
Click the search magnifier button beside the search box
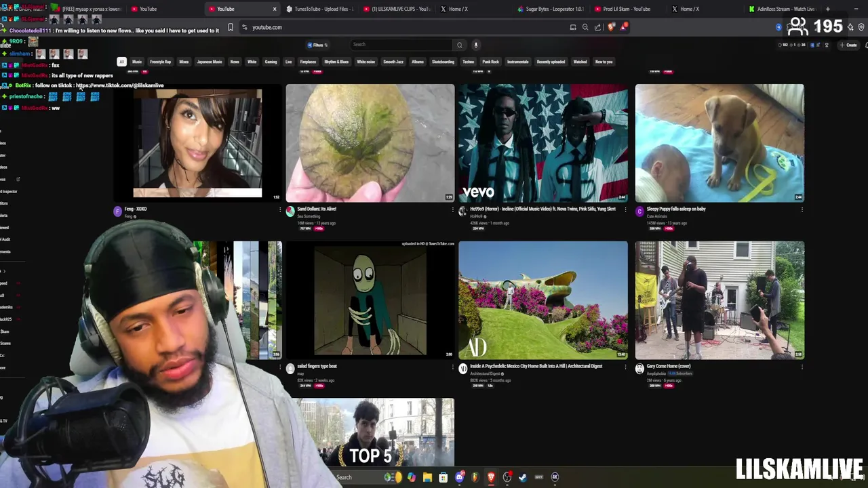(460, 45)
